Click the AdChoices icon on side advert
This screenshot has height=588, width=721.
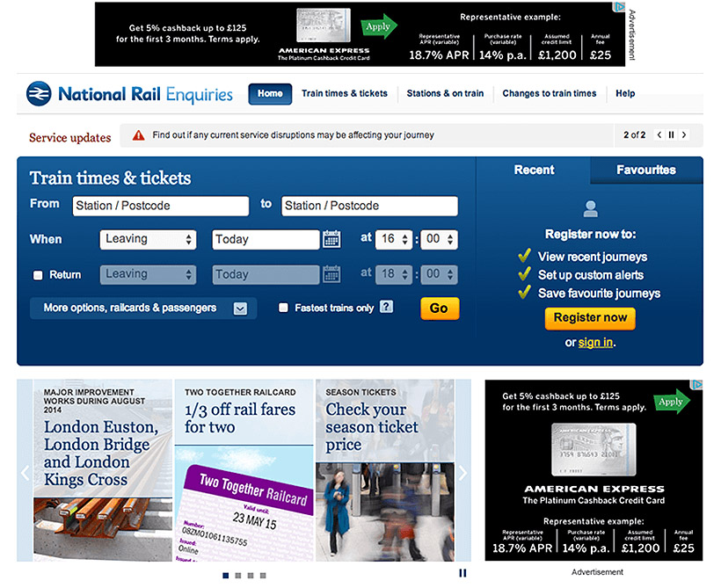point(697,384)
